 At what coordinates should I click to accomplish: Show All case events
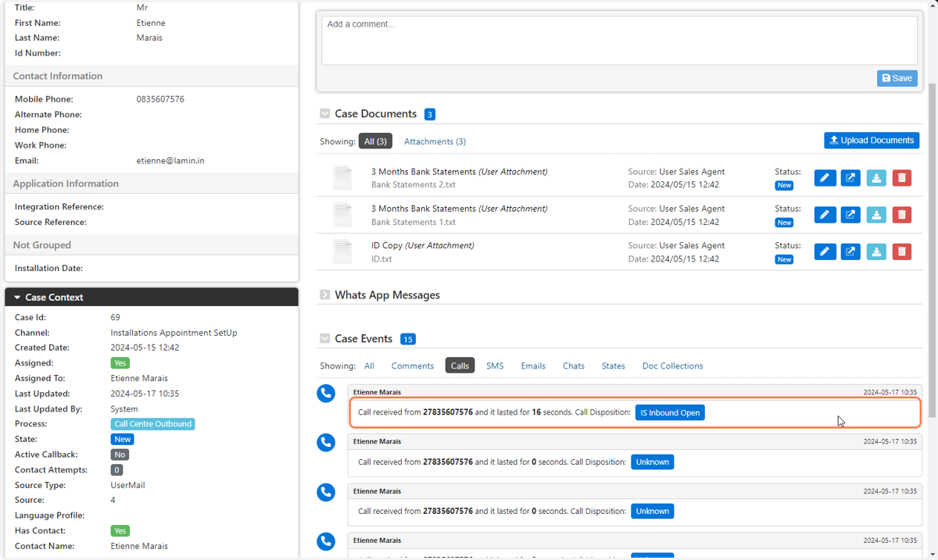[x=369, y=366]
